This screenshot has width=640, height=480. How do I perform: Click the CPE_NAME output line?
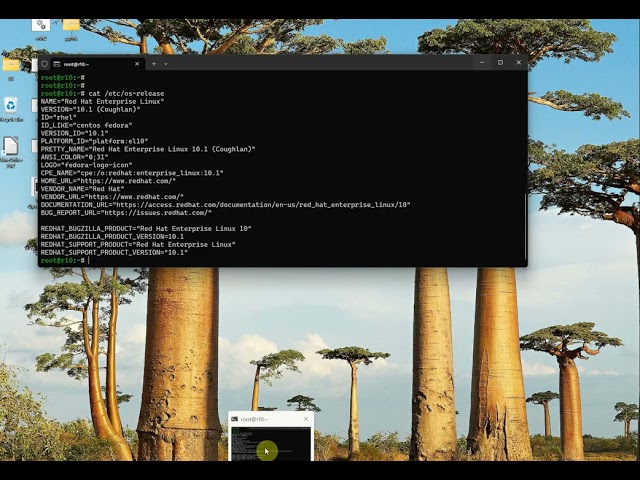(x=132, y=173)
